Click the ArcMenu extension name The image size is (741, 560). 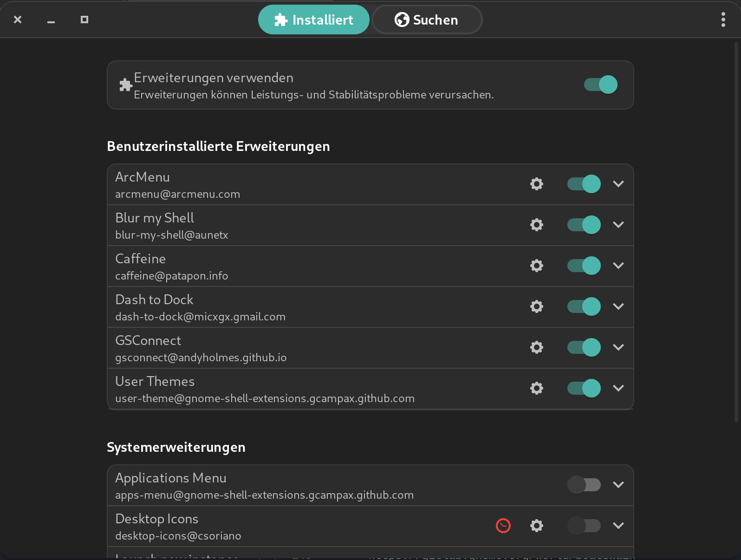tap(143, 177)
